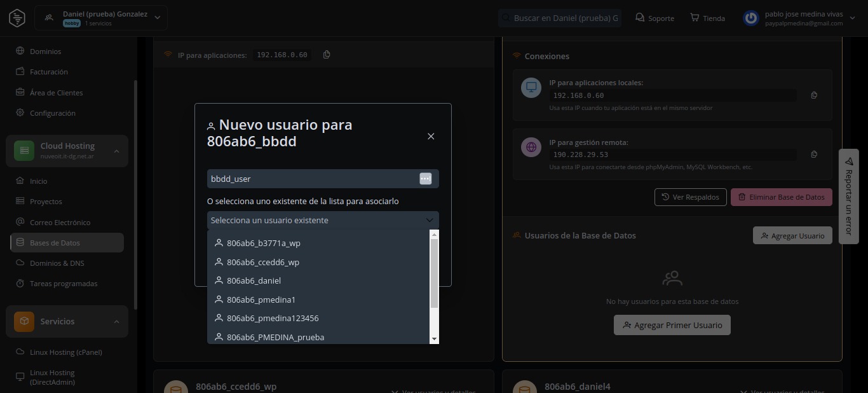The height and width of the screenshot is (393, 868).
Task: Click Eliminar Base de Datos button
Action: [781, 197]
